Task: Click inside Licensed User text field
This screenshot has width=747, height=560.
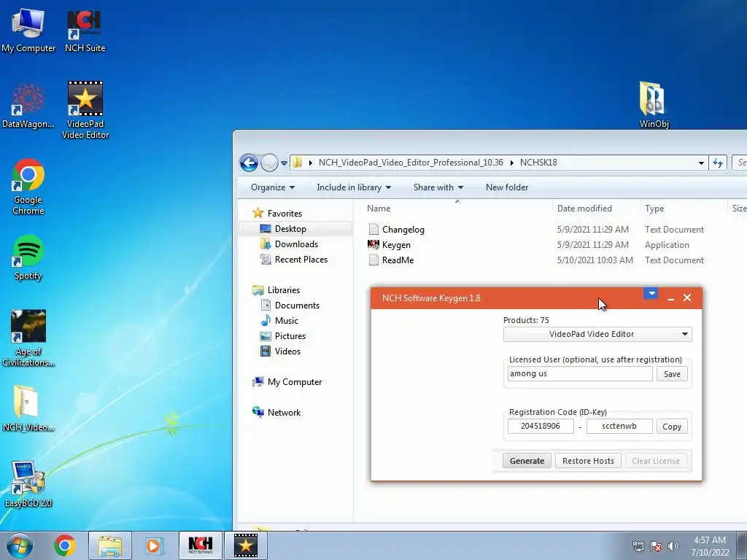Action: [580, 374]
